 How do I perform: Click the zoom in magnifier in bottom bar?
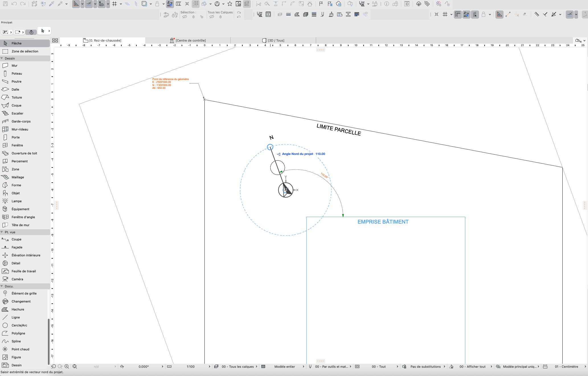[67, 367]
